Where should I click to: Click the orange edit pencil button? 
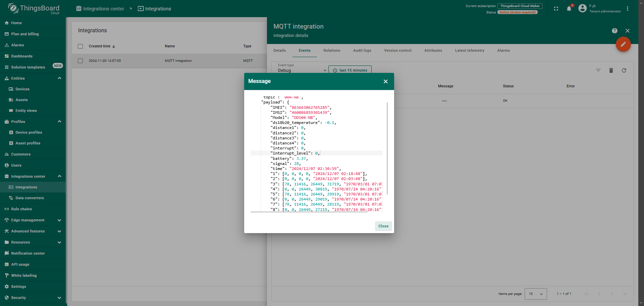(x=623, y=44)
